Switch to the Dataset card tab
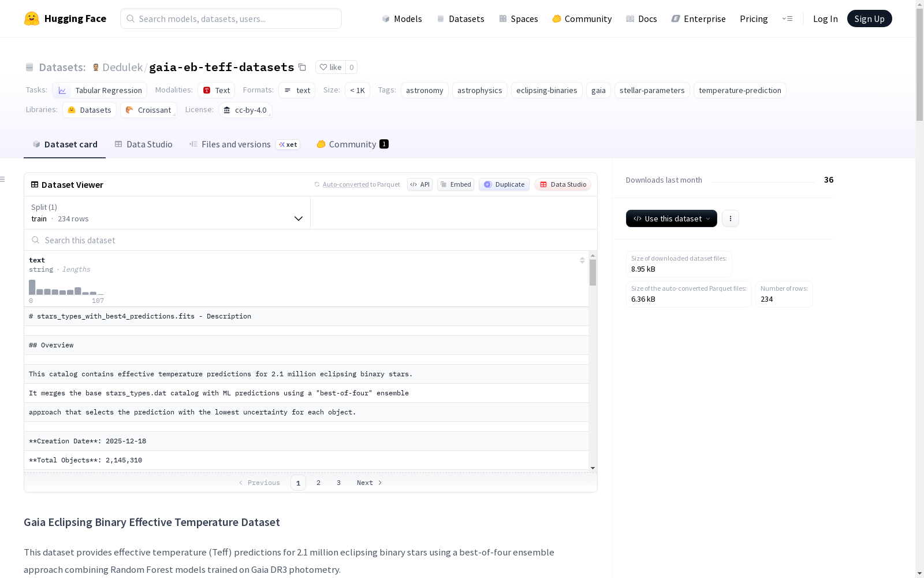 click(x=65, y=144)
